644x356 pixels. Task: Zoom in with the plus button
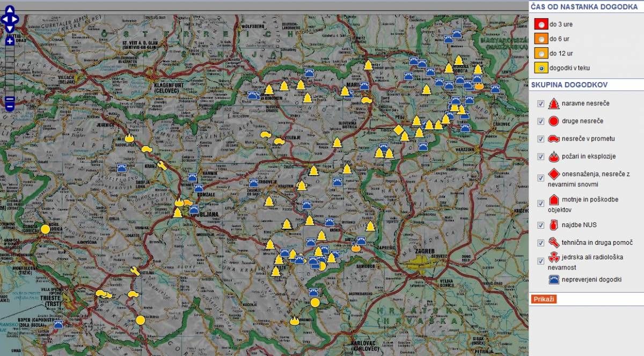click(x=10, y=41)
